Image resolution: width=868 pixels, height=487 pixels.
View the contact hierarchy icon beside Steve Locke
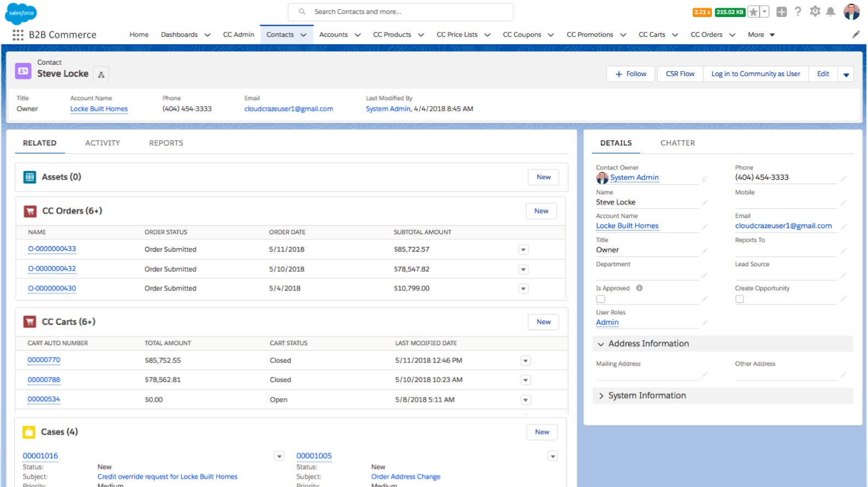coord(101,74)
